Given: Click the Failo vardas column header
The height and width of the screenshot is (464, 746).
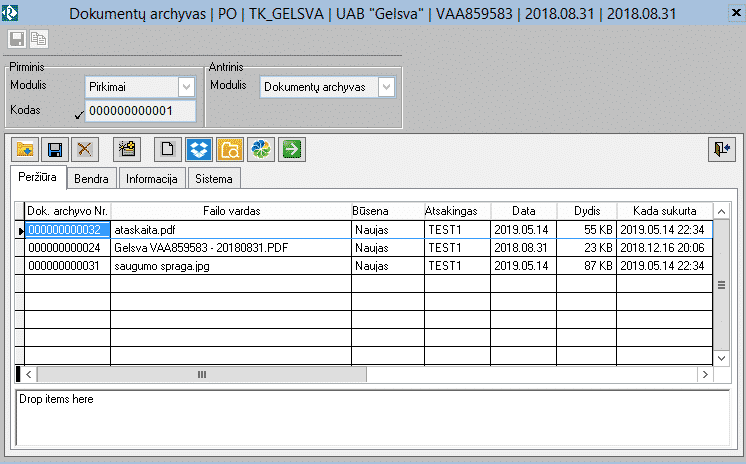Looking at the screenshot, I should [x=230, y=211].
